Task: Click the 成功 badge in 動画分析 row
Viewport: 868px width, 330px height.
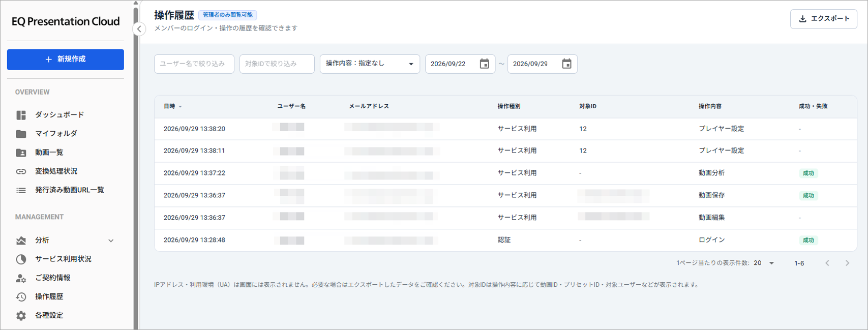Action: pyautogui.click(x=808, y=173)
